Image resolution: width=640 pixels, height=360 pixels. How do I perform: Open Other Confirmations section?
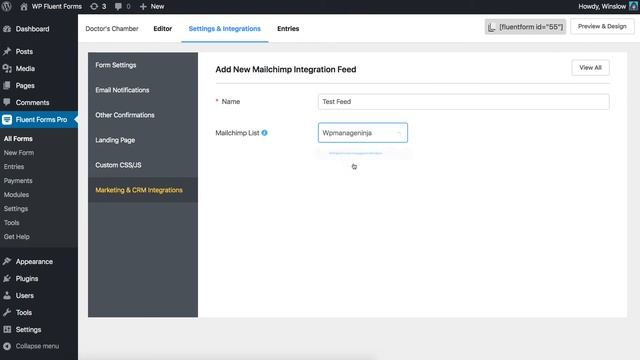click(x=125, y=115)
